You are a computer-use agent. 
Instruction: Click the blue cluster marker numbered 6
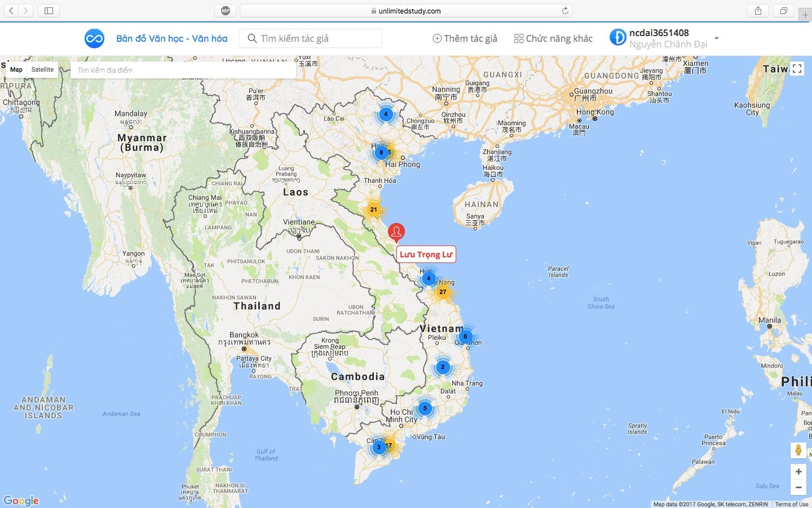tap(465, 336)
